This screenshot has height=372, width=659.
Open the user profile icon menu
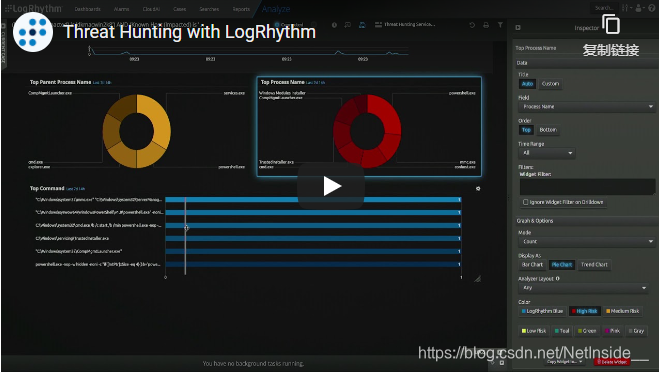click(639, 8)
